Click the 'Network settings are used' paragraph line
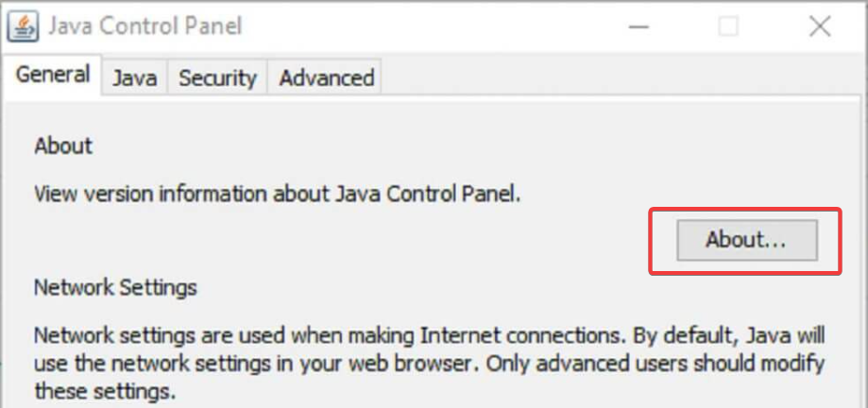This screenshot has height=408, width=868. pyautogui.click(x=430, y=335)
